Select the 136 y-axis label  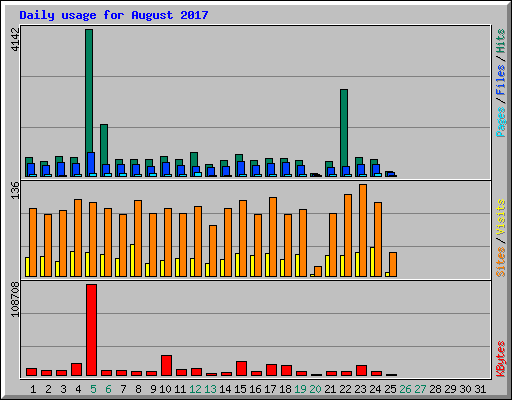(x=15, y=190)
